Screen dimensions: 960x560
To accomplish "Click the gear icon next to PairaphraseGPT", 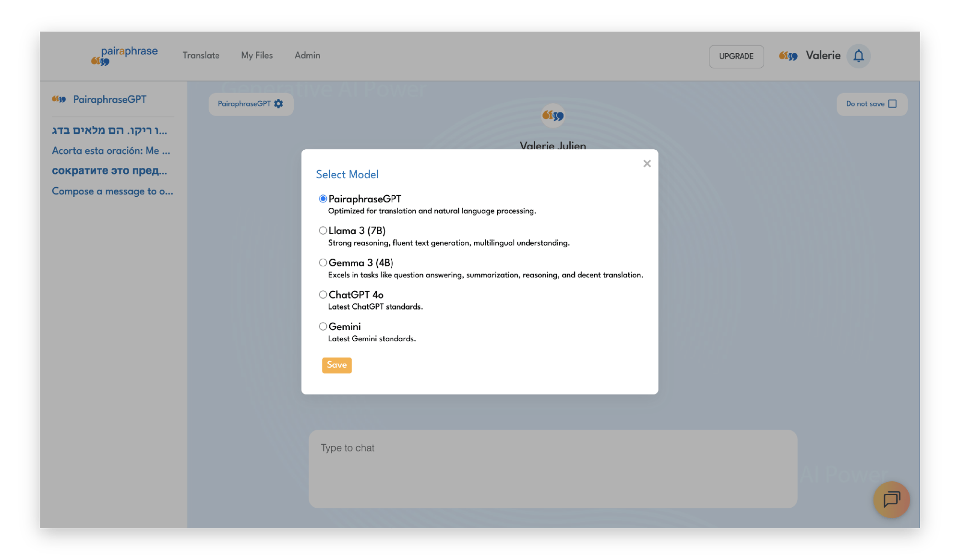I will [278, 104].
